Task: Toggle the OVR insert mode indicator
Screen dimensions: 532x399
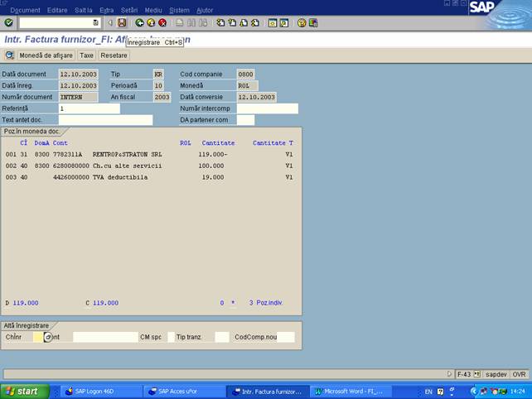Action: (519, 374)
